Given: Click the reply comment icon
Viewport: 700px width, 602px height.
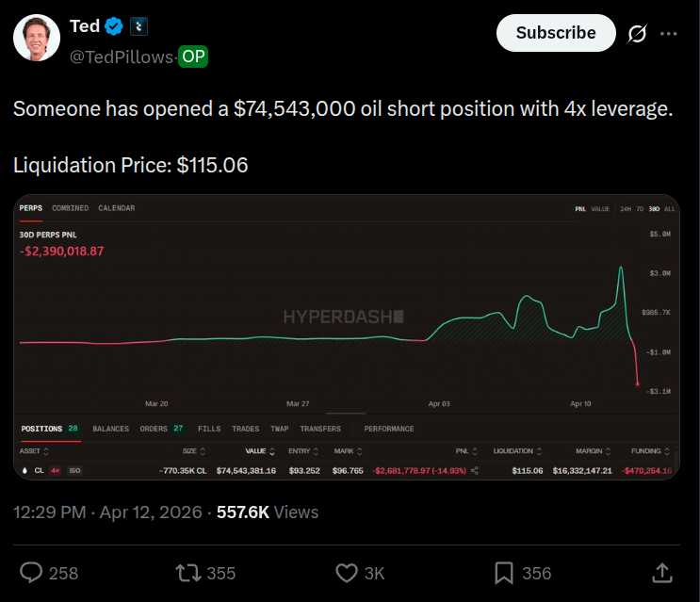Looking at the screenshot, I should pyautogui.click(x=33, y=572).
